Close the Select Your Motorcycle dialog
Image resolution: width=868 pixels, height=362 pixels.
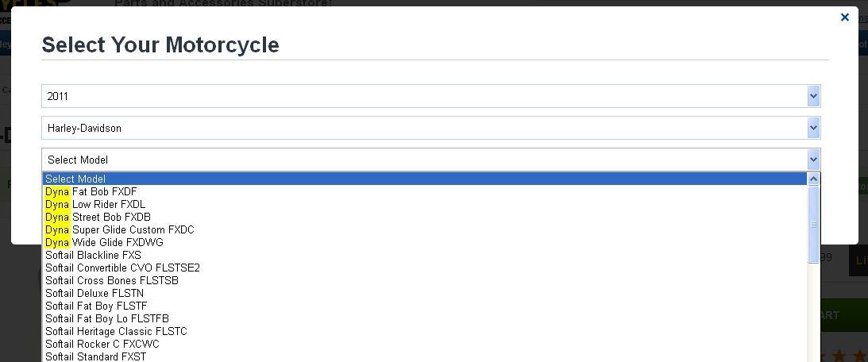point(845,17)
